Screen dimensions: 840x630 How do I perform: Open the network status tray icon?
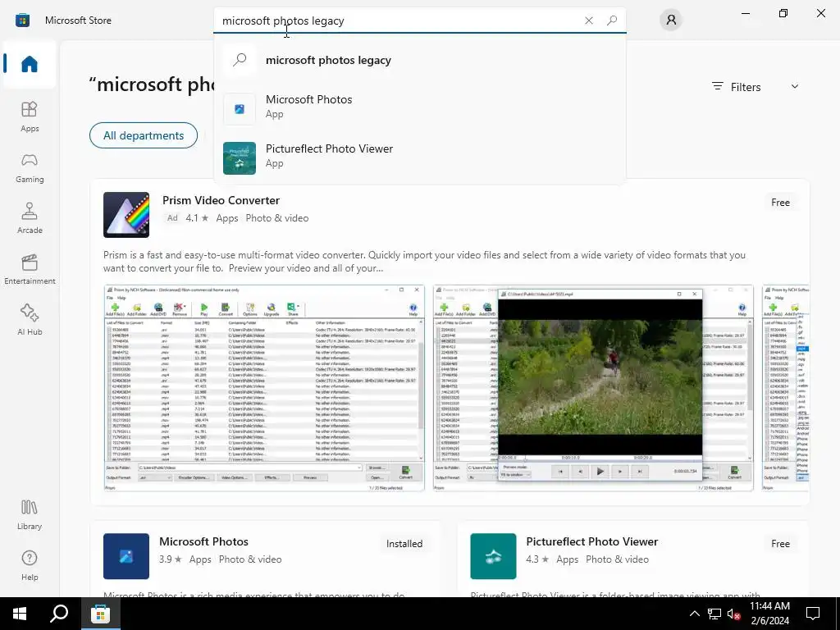click(x=714, y=614)
